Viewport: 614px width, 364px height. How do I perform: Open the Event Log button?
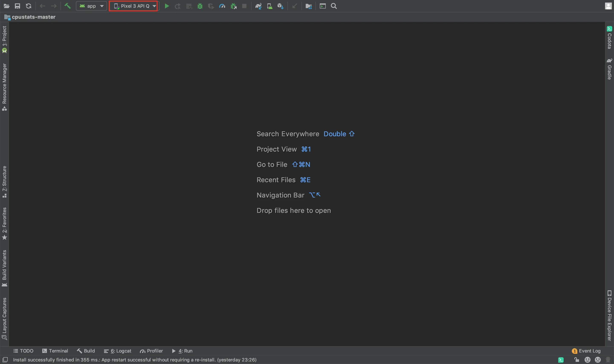[586, 351]
